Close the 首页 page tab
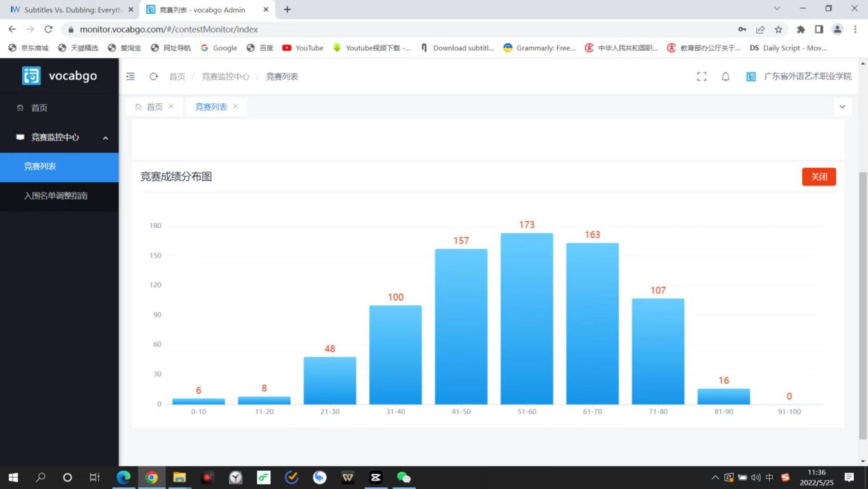This screenshot has width=868, height=489. coord(171,107)
